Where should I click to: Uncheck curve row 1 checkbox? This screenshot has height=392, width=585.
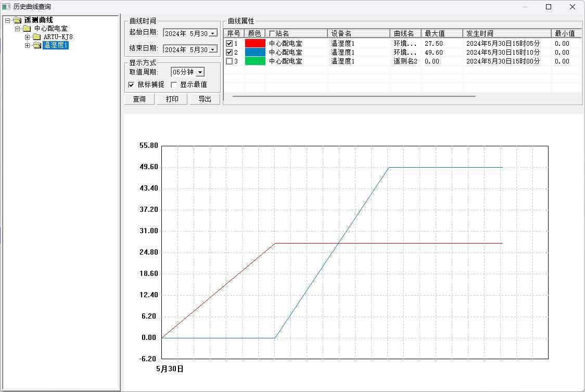pyautogui.click(x=230, y=43)
